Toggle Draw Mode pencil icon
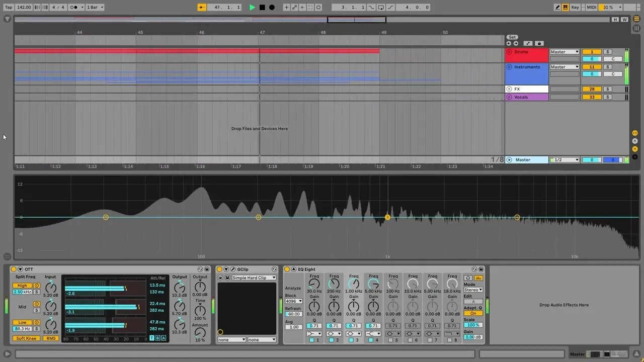Image resolution: width=644 pixels, height=362 pixels. click(x=557, y=7)
